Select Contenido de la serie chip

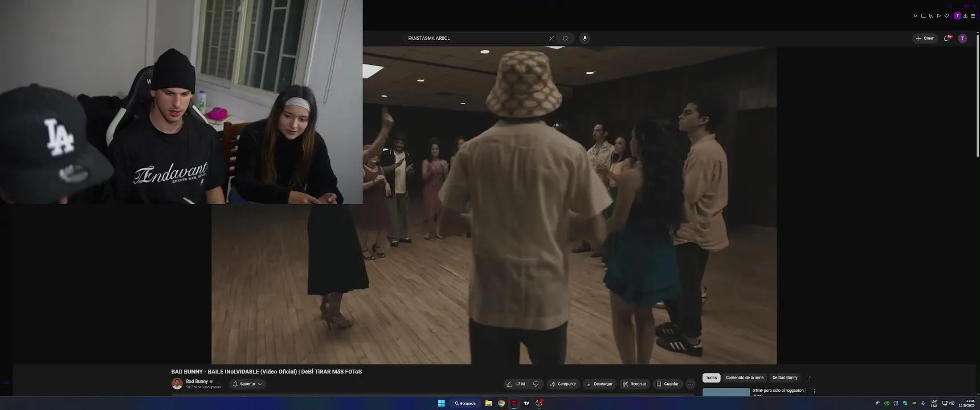tap(744, 378)
